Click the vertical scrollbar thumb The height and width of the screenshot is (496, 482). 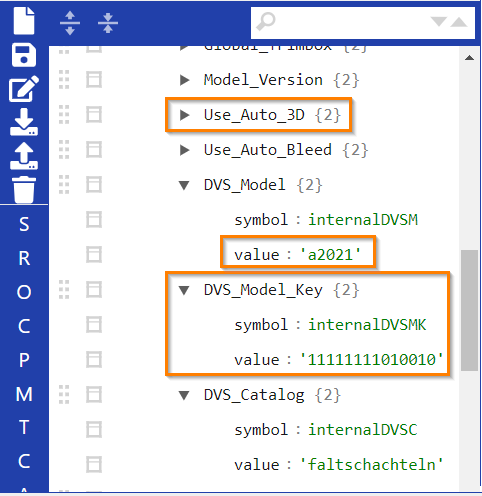pyautogui.click(x=469, y=310)
